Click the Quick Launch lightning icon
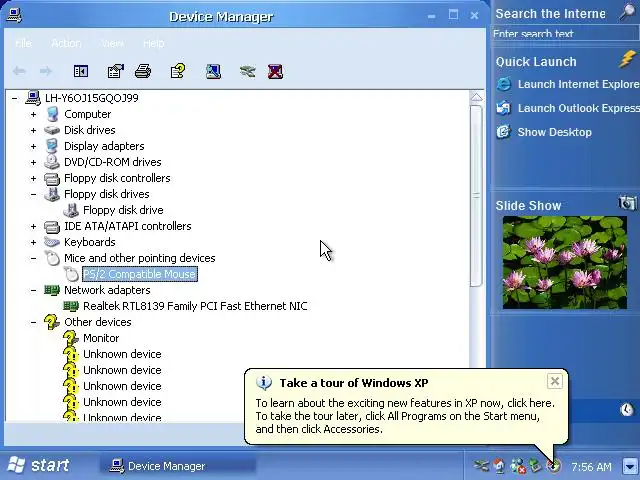Screen dimensions: 640x480 click(627, 59)
